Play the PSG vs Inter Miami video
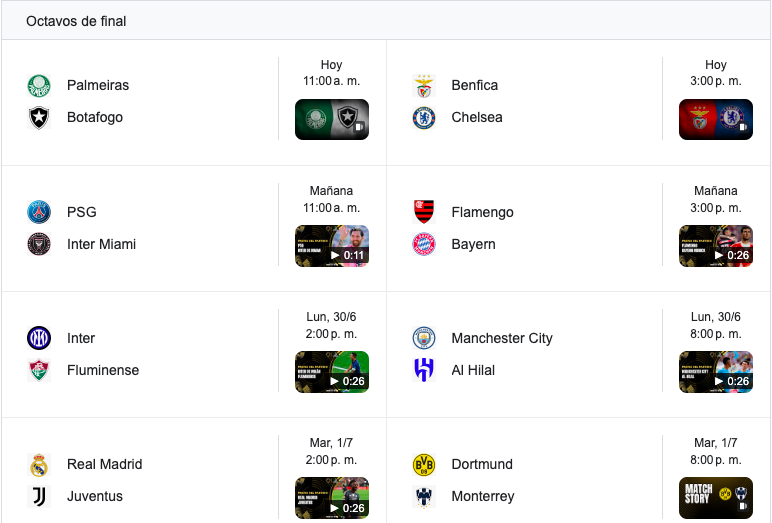The height and width of the screenshot is (523, 772). click(332, 246)
